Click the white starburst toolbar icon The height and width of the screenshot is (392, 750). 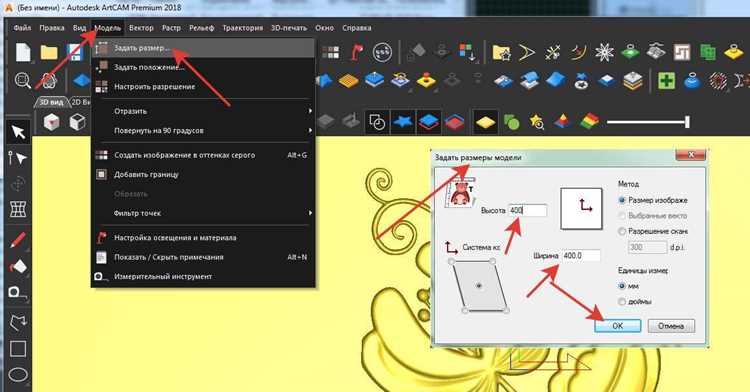click(x=605, y=52)
